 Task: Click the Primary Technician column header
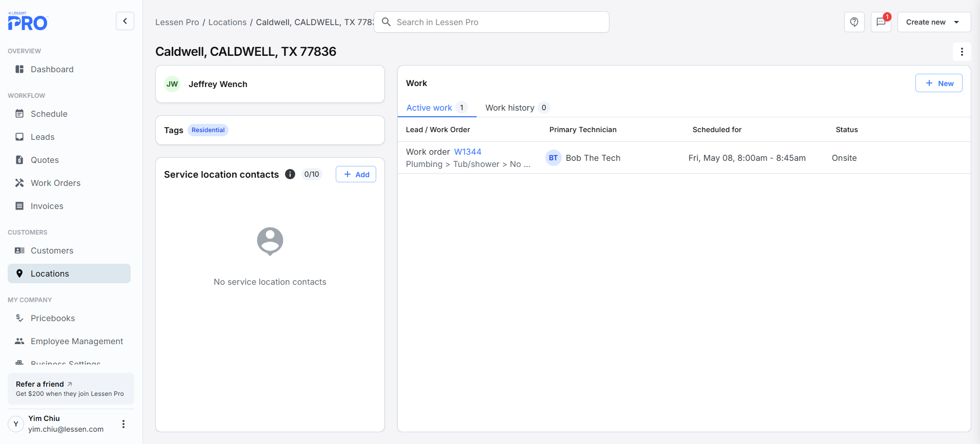click(583, 130)
